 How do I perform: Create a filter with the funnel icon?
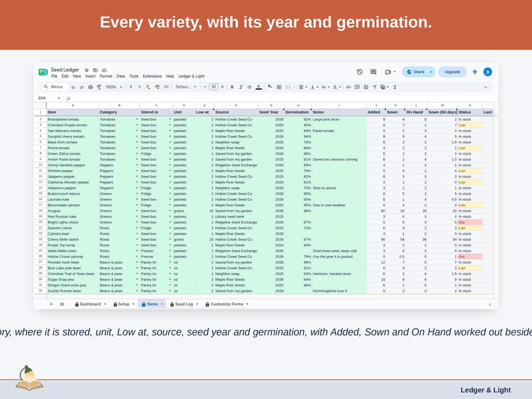tap(375, 87)
